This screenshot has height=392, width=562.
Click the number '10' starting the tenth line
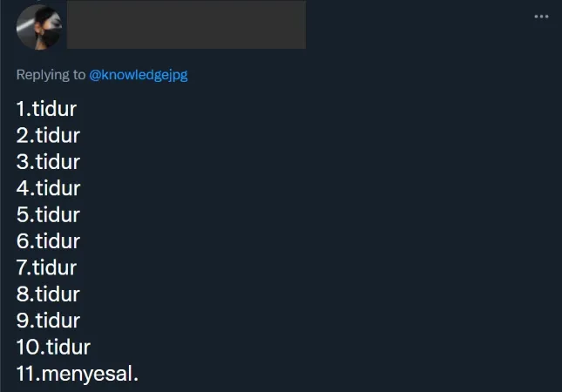coord(28,347)
